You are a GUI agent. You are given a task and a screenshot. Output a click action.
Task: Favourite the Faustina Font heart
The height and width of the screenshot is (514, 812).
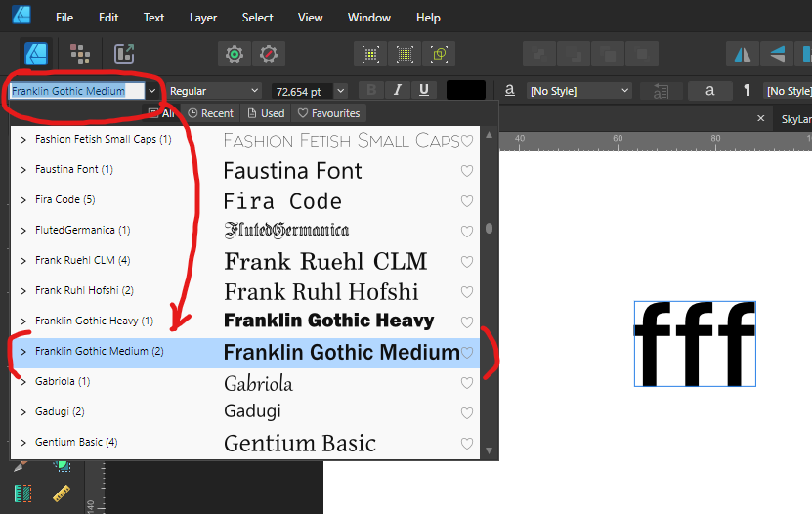pos(467,171)
